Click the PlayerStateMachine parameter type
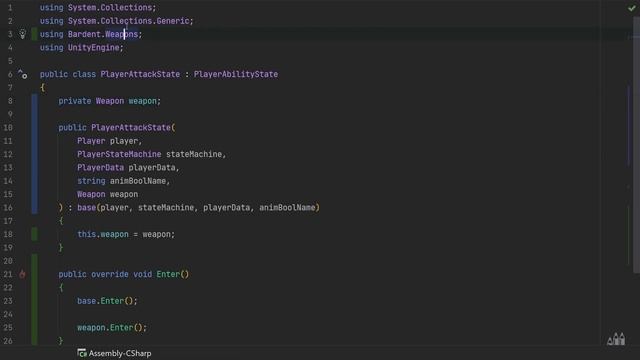The width and height of the screenshot is (640, 360). [119, 154]
